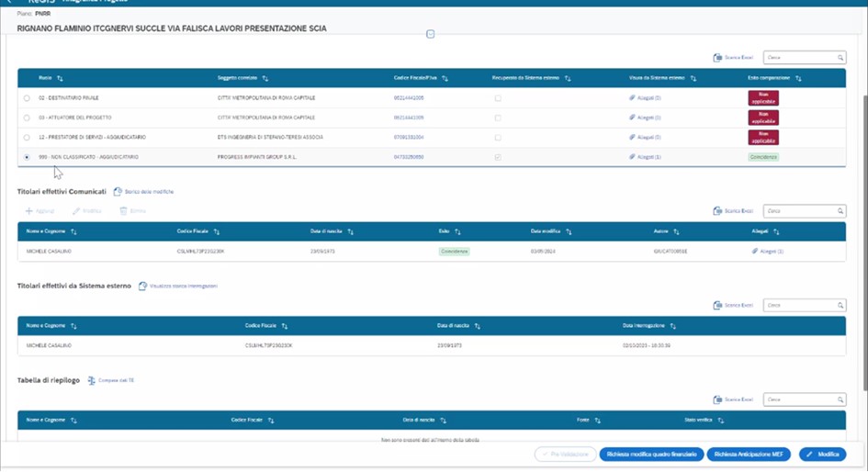Image resolution: width=868 pixels, height=472 pixels.
Task: Click the Richiesta Anticipazione MEF button
Action: point(749,454)
